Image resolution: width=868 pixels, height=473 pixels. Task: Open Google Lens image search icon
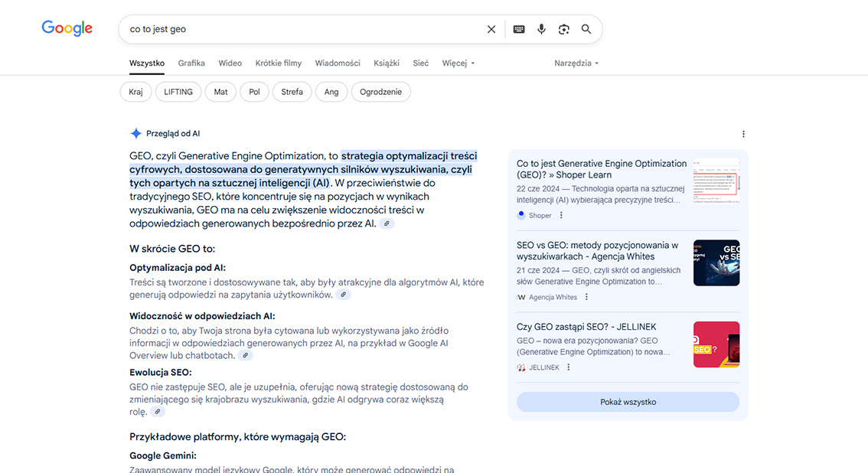(x=564, y=29)
